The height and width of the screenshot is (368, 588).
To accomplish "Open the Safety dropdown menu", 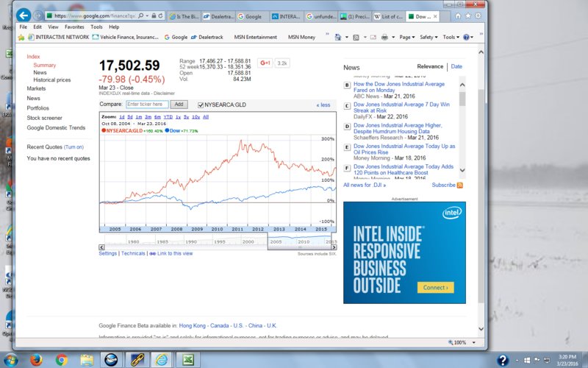I will pyautogui.click(x=429, y=38).
